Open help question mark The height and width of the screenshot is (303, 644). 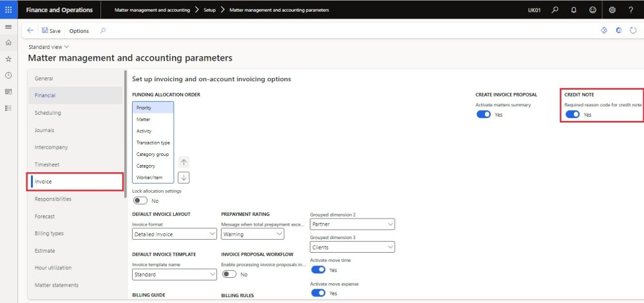pos(631,10)
